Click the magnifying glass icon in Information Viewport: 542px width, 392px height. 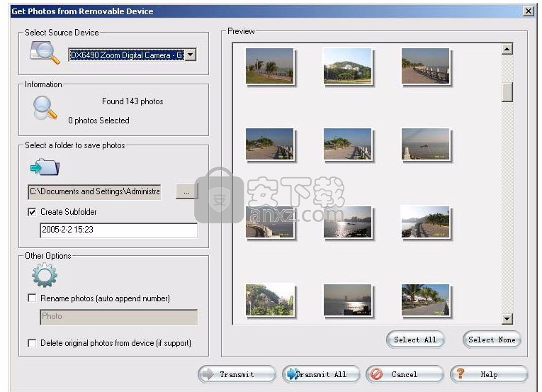pos(45,108)
